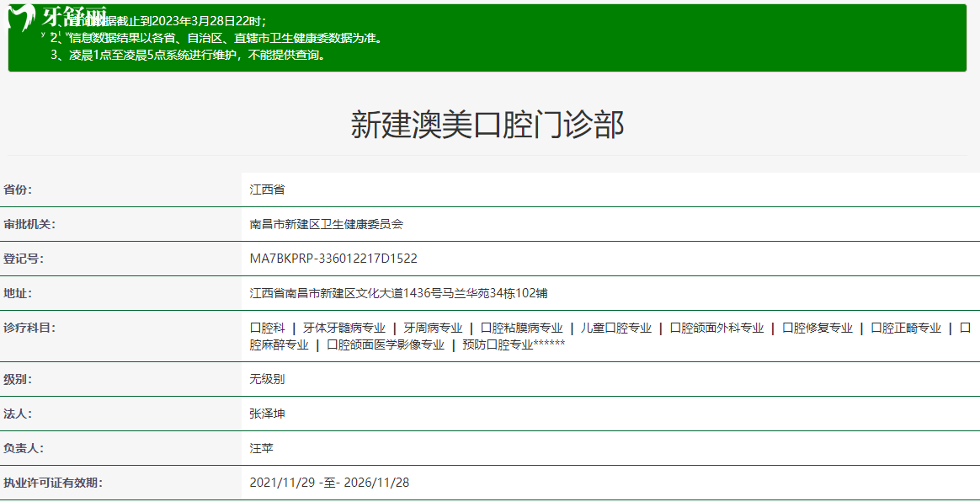
Task: Click the 执业许可证有效期 label
Action: (53, 482)
